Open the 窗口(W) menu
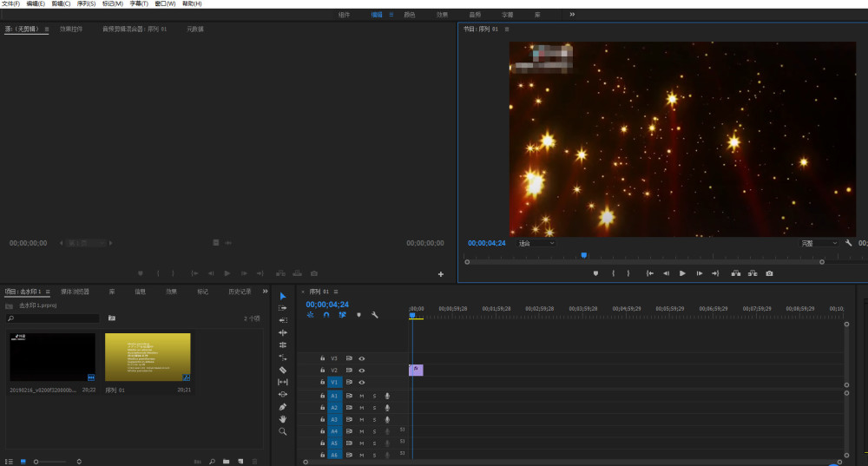Viewport: 868px width, 466px height. 165,3
